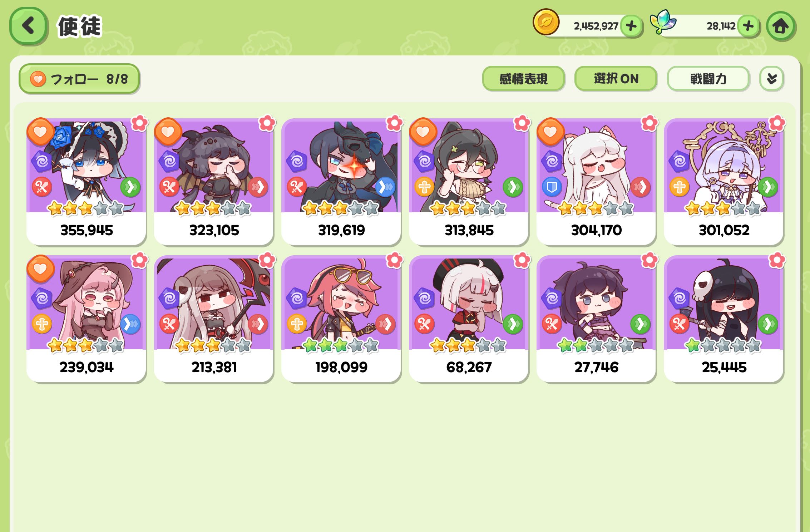The image size is (810, 532).
Task: Click the gold coin currency icon
Action: pos(546,22)
